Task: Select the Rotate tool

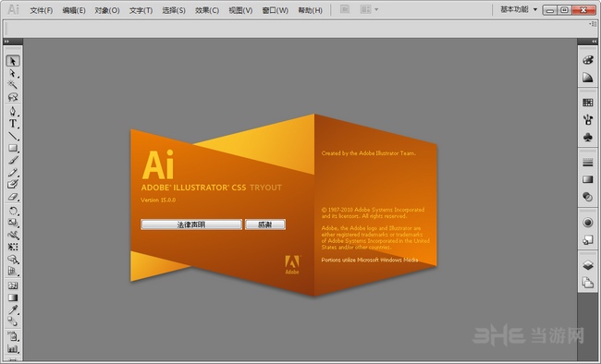Action: click(x=13, y=211)
